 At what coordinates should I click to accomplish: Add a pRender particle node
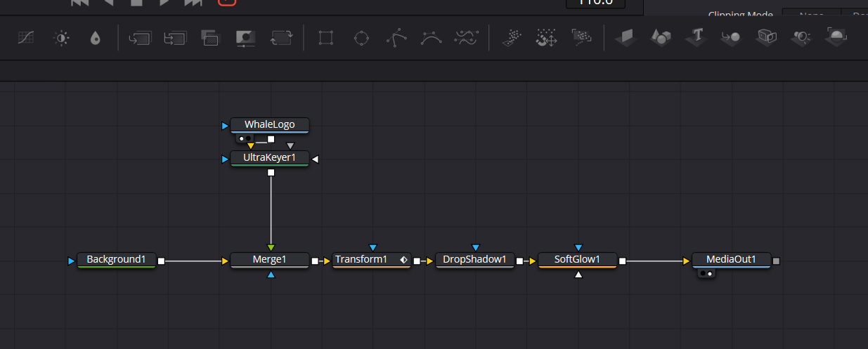[581, 37]
